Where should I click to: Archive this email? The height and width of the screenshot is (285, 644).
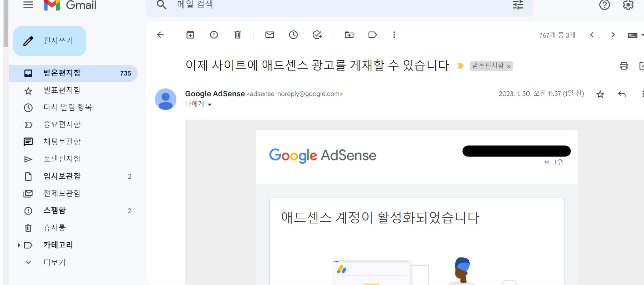click(x=190, y=35)
